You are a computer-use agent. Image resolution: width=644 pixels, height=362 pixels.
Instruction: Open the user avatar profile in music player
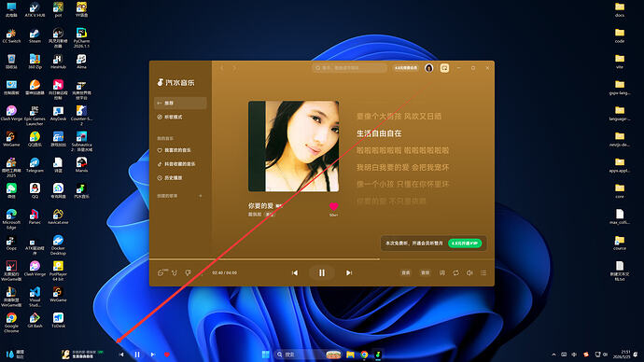pos(428,68)
